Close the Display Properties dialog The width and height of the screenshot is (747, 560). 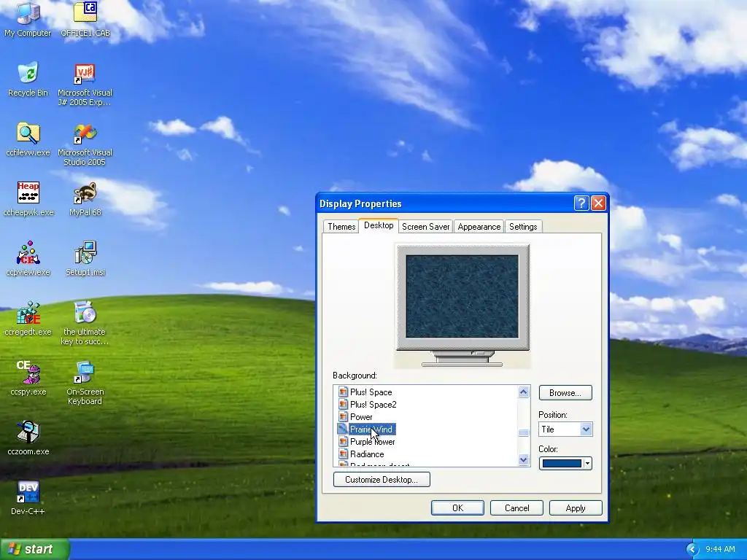(598, 203)
